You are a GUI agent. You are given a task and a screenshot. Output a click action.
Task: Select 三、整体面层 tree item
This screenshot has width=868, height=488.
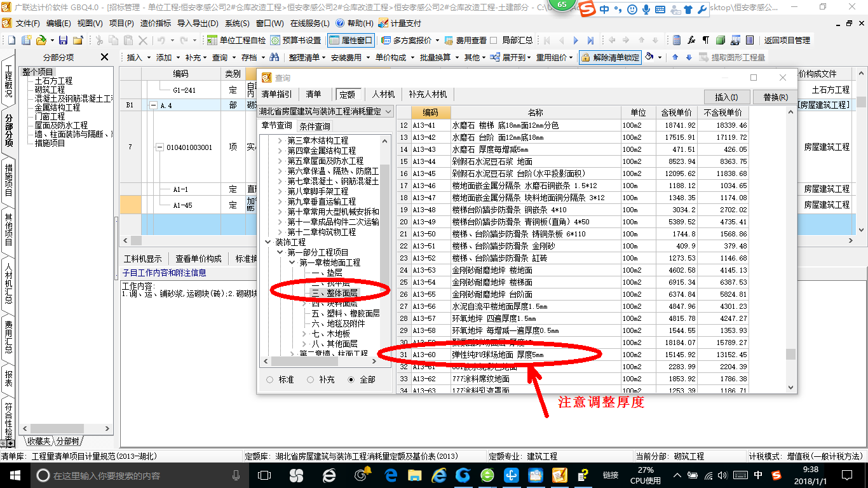pyautogui.click(x=334, y=293)
